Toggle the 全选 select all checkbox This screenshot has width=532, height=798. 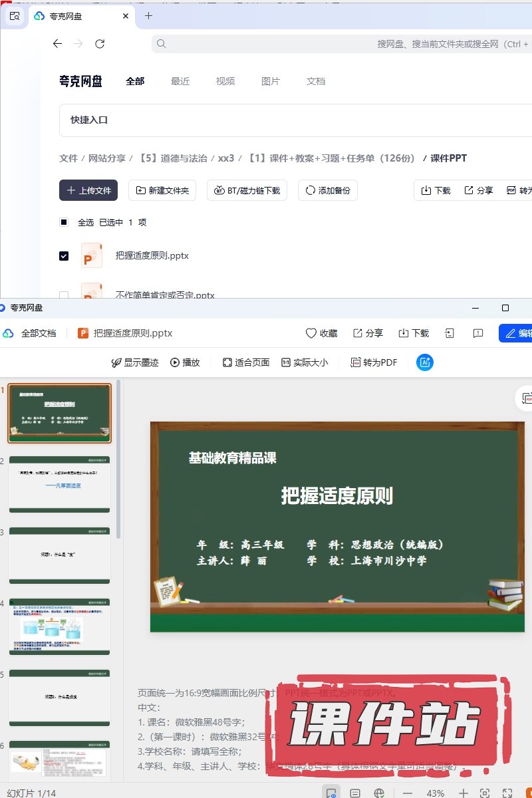click(64, 222)
